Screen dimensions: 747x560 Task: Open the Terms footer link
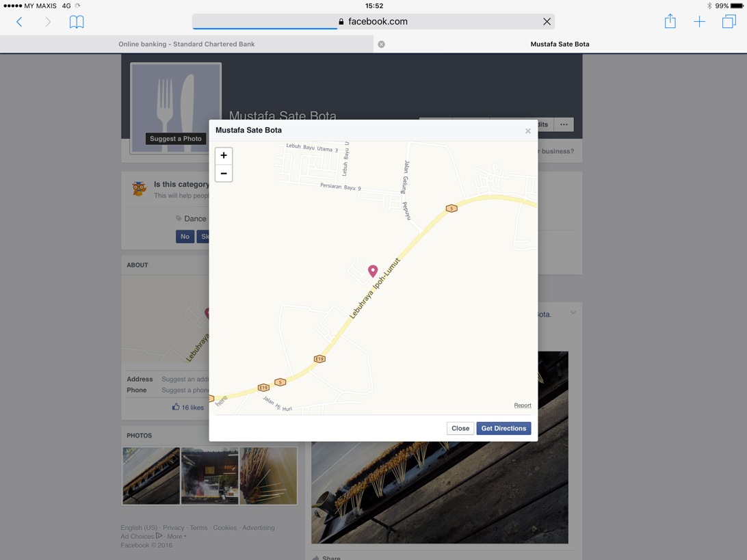click(x=198, y=528)
